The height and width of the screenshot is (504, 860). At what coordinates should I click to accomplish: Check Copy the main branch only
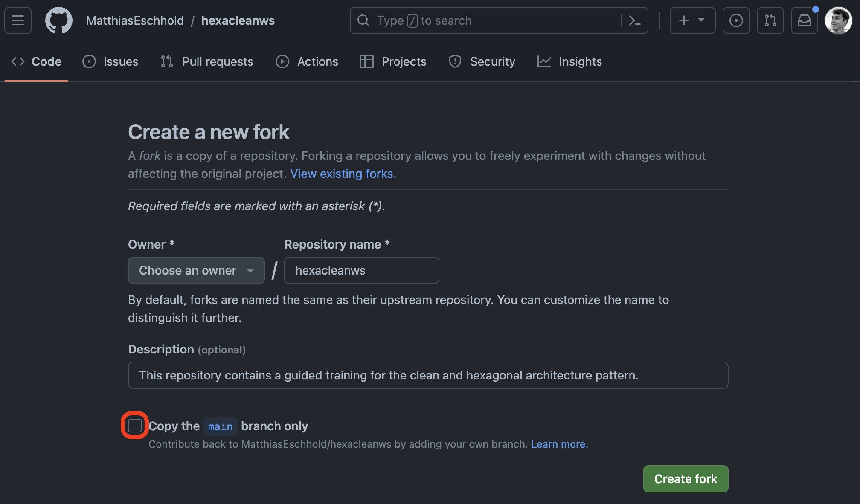coord(135,426)
